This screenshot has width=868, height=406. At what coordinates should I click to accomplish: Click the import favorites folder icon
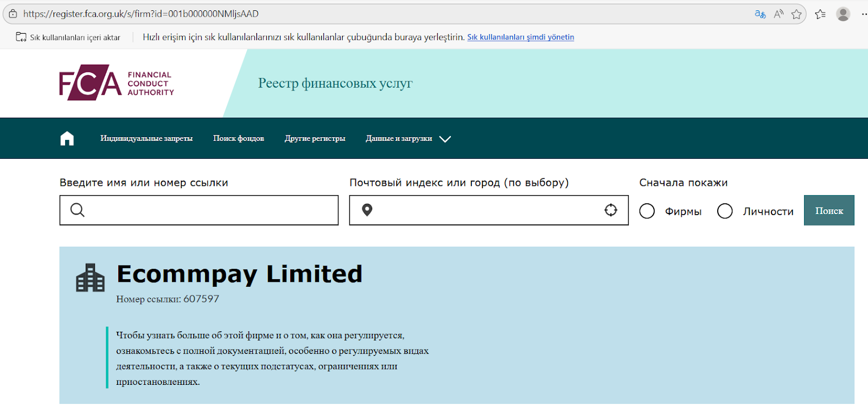21,37
